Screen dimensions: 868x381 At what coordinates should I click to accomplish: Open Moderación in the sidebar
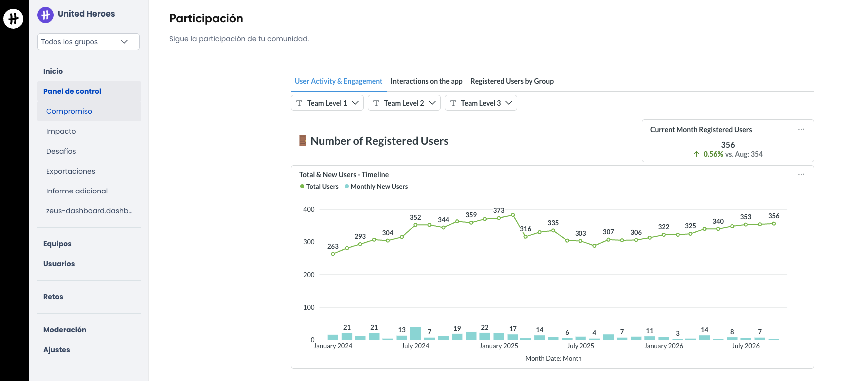65,330
